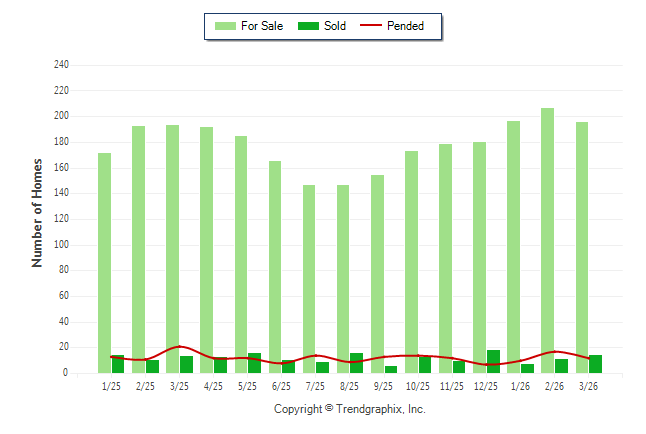Click the Pended line peak at 3/25

[180, 347]
